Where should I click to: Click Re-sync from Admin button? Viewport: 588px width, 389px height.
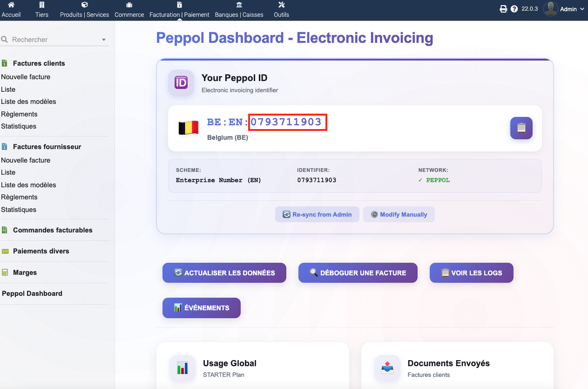(317, 214)
